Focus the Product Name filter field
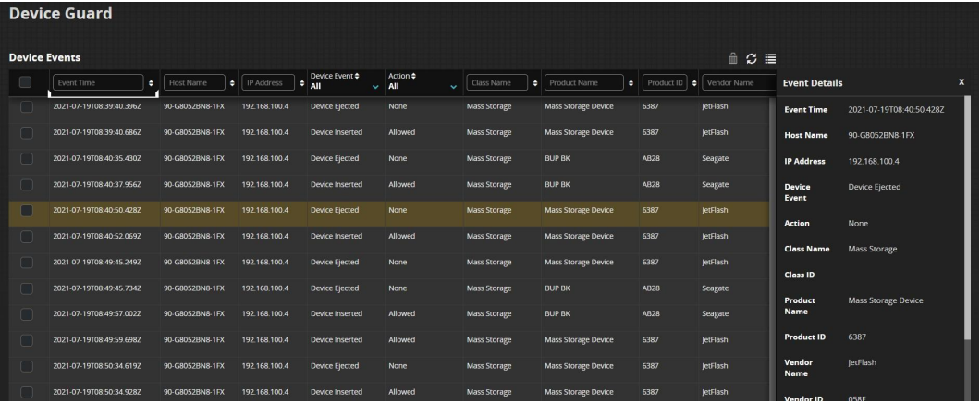Image resolution: width=980 pixels, height=404 pixels. [583, 82]
